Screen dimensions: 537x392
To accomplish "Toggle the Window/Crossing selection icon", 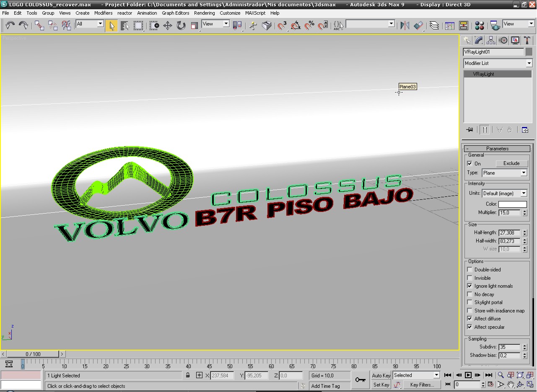I will (x=154, y=26).
